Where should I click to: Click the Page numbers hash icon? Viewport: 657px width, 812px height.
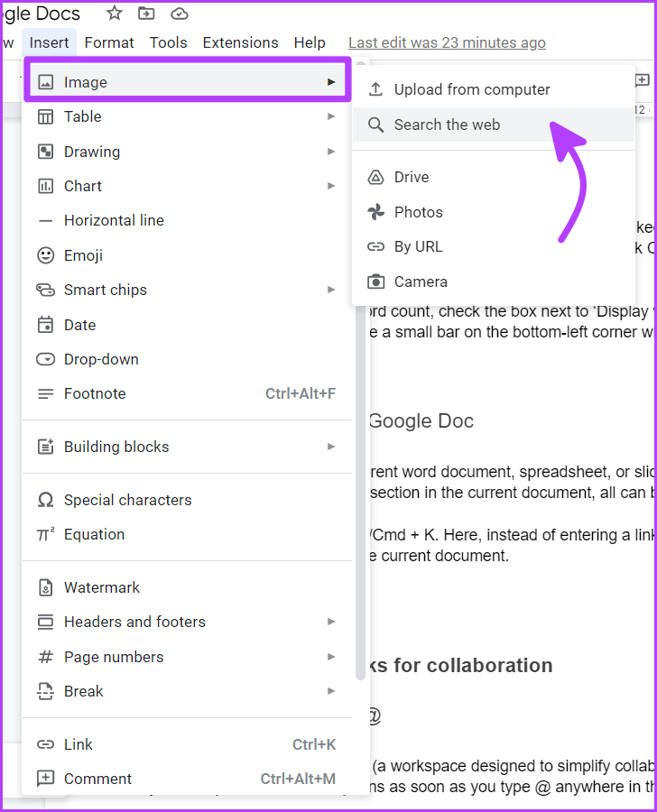click(x=46, y=657)
